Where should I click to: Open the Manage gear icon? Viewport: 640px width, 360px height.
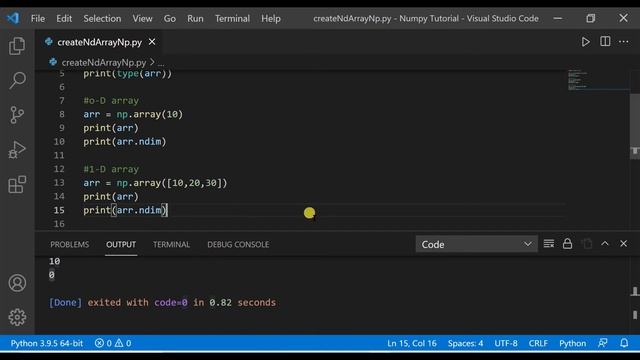[17, 317]
